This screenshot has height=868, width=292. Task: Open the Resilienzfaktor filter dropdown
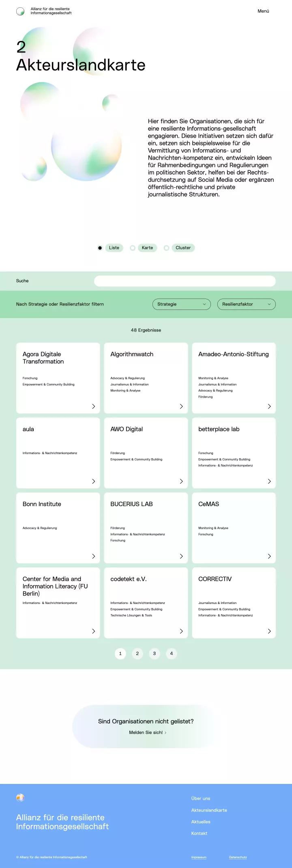point(247,304)
